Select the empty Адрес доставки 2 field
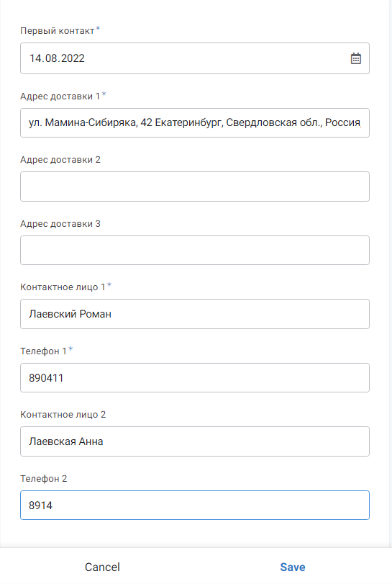Image resolution: width=392 pixels, height=584 pixels. tap(194, 187)
